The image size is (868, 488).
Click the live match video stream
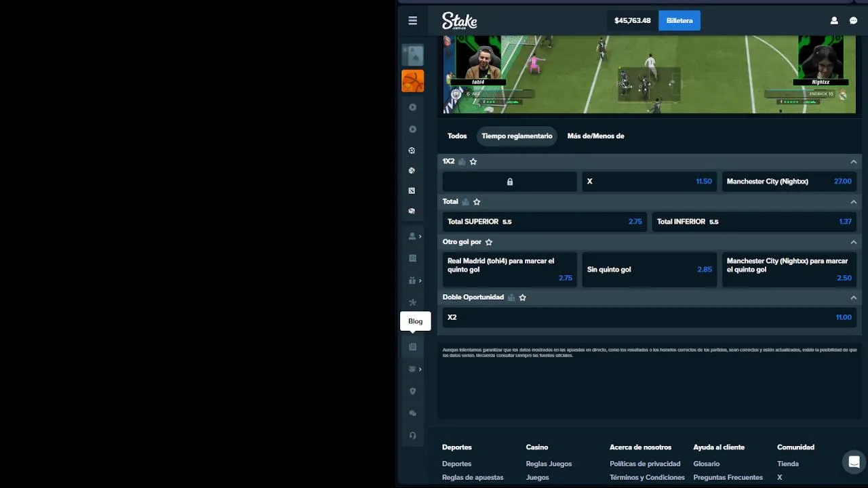tap(649, 75)
